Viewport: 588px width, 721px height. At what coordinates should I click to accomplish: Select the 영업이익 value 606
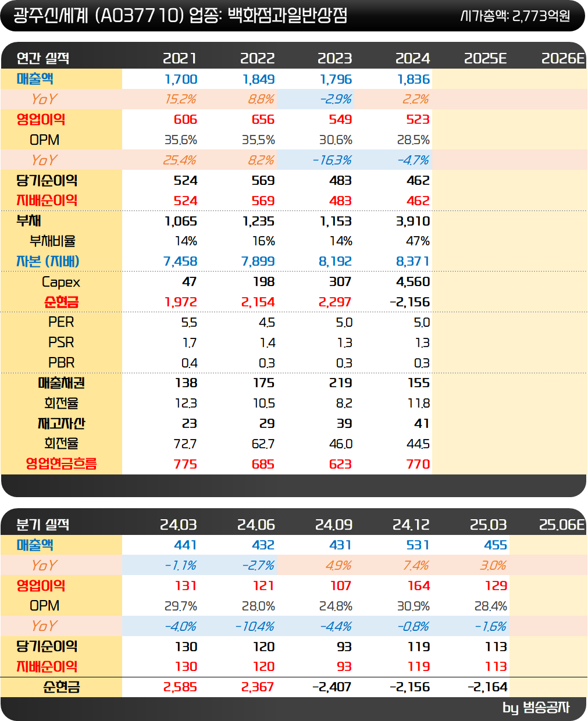click(x=186, y=119)
